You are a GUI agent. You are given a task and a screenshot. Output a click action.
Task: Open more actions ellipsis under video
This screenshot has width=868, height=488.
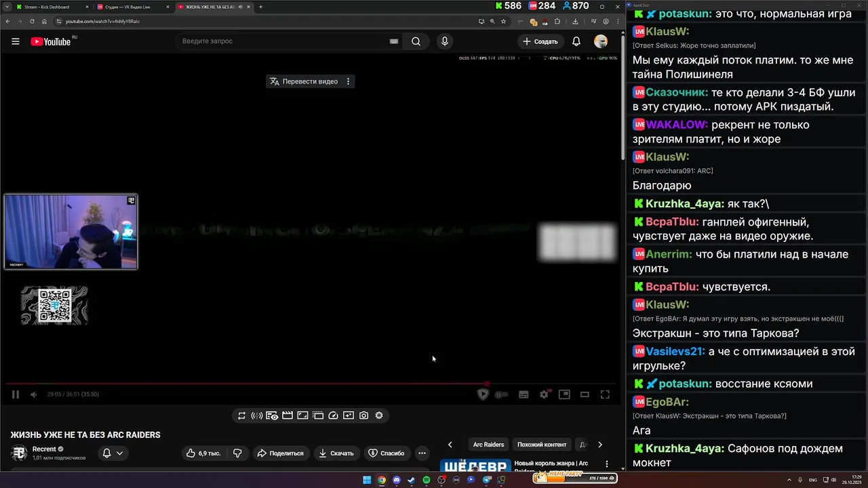(422, 453)
